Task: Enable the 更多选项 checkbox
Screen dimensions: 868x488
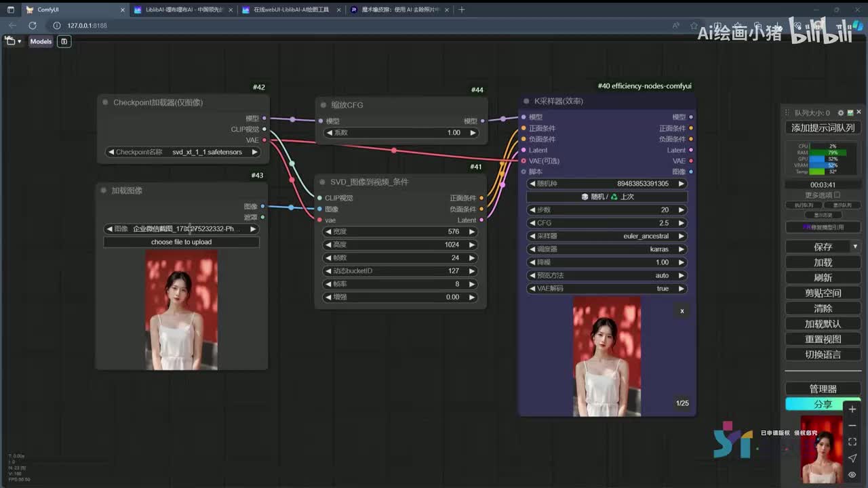Action: pos(837,195)
